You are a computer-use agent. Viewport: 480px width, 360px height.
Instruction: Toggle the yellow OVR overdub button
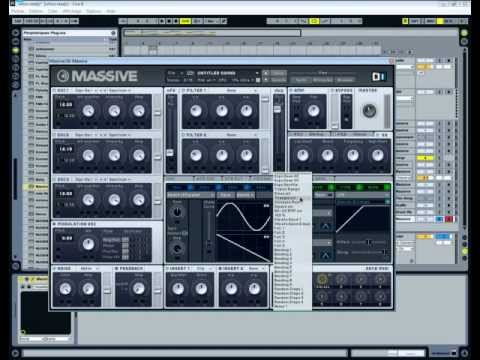pyautogui.click(x=185, y=21)
